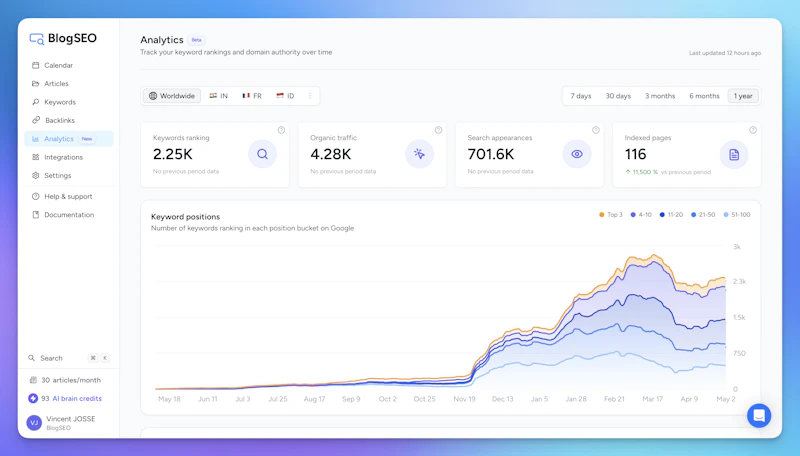Select Analytics in the sidebar

[x=68, y=139]
